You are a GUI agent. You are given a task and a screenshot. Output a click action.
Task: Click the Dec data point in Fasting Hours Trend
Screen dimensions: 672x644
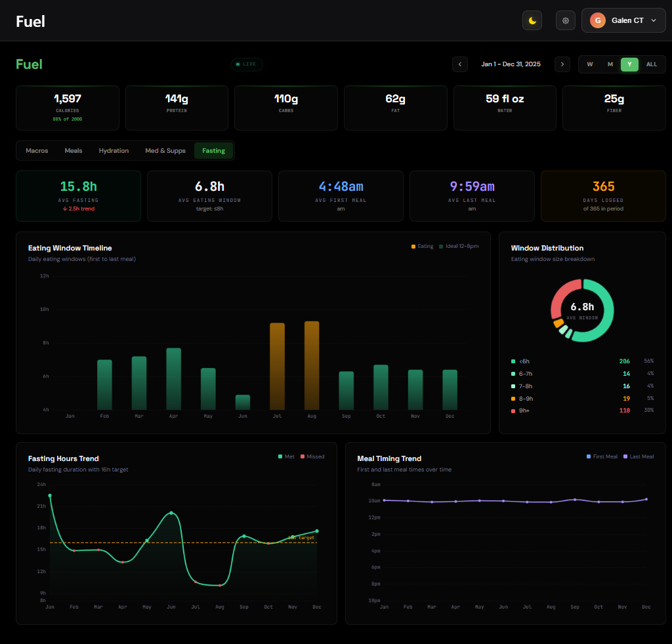coord(317,531)
